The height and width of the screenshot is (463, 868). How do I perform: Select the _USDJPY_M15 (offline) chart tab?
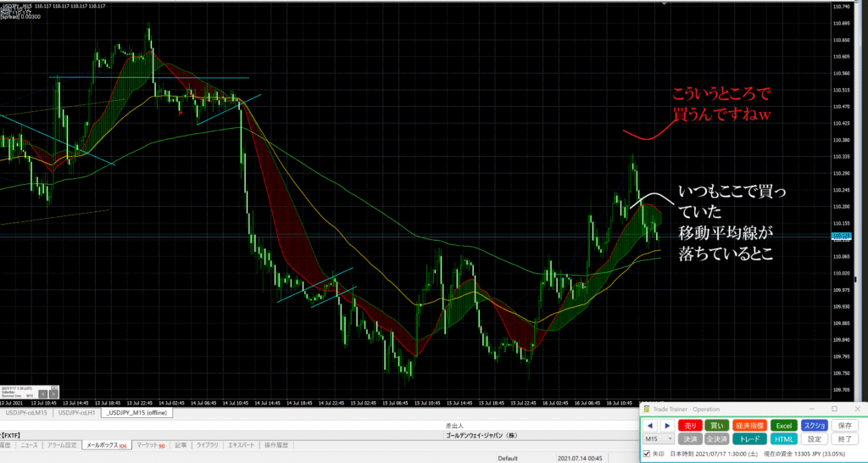[x=137, y=413]
